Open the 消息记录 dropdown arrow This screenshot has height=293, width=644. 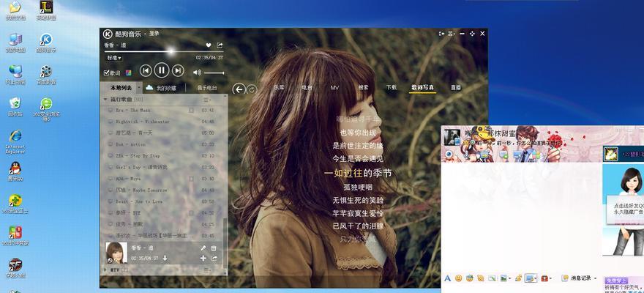click(595, 278)
